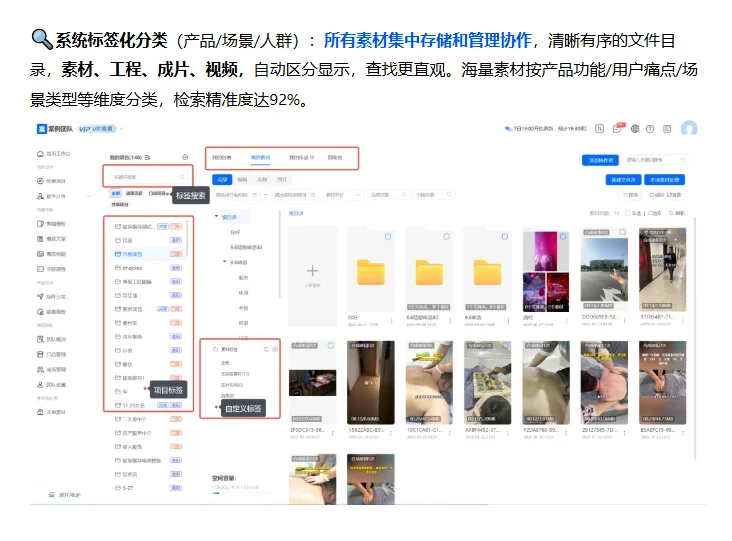Open more options for 15822ABC-80 video

point(391,433)
